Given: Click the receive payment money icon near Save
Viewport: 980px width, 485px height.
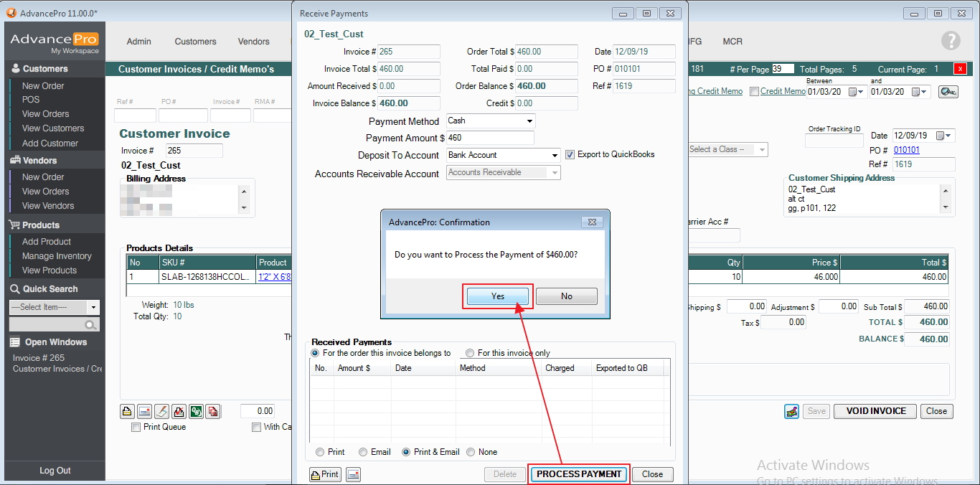Looking at the screenshot, I should coord(792,412).
